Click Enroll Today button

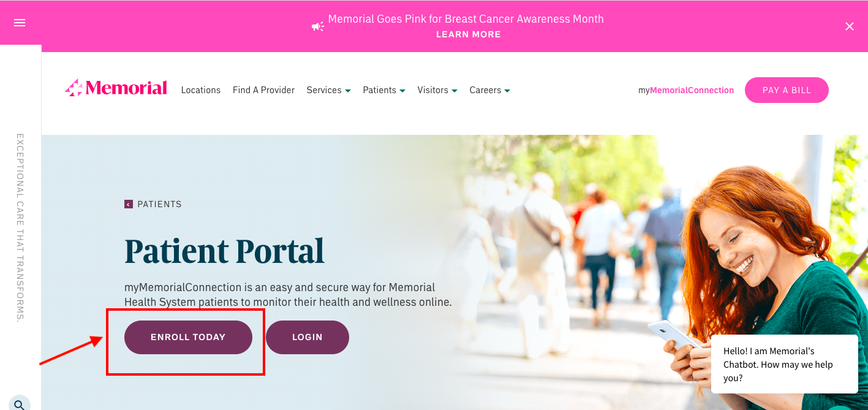click(x=188, y=337)
